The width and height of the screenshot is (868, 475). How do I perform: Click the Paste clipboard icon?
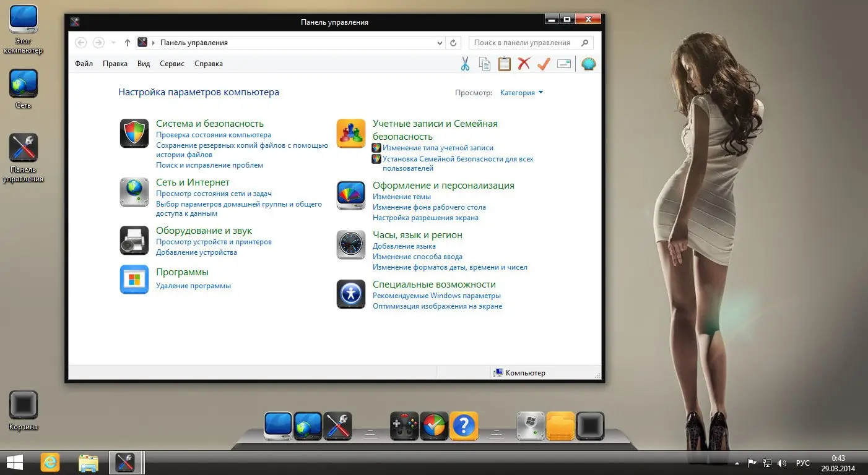504,64
